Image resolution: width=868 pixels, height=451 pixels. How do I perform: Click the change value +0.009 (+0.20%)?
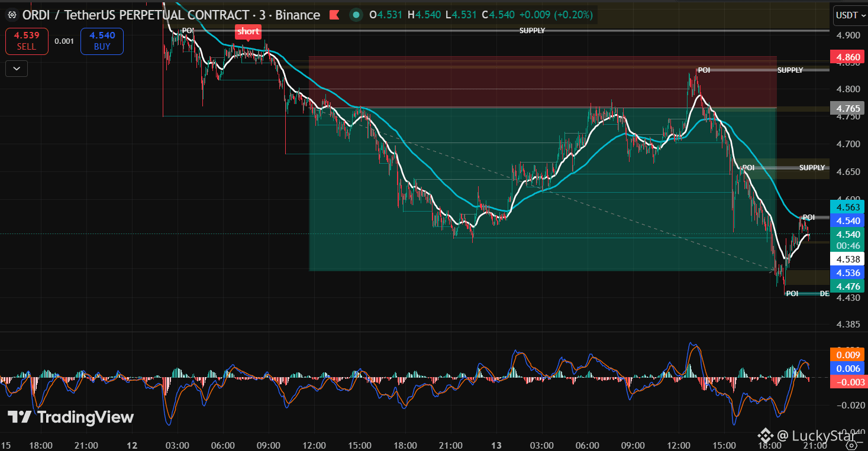pyautogui.click(x=556, y=15)
